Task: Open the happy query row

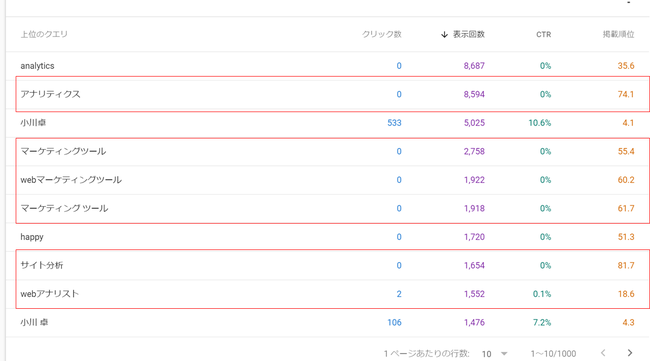Action: 327,237
